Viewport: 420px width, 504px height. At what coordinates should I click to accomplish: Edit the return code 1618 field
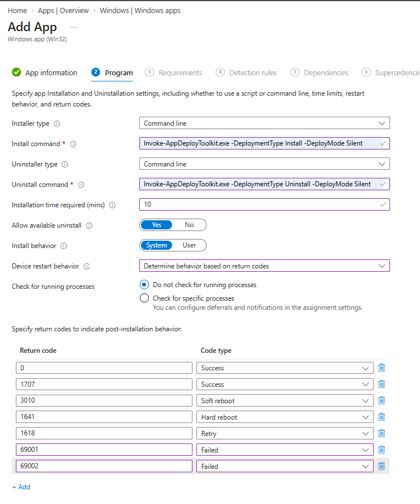(104, 433)
